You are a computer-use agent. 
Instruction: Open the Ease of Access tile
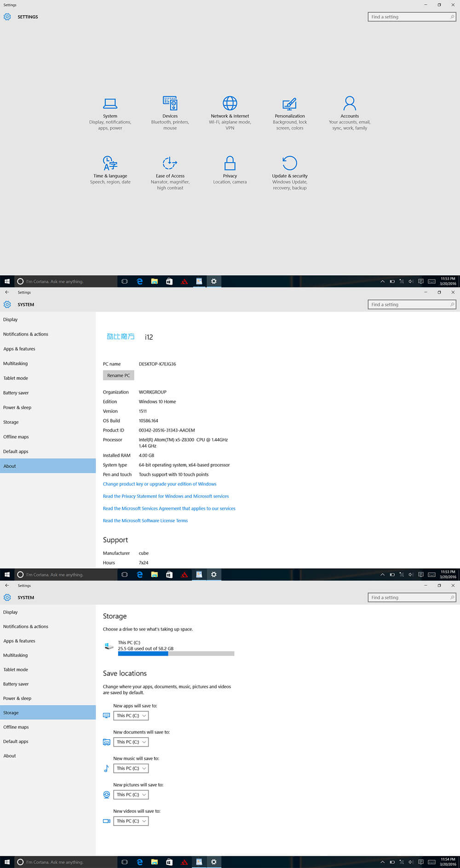[x=170, y=173]
